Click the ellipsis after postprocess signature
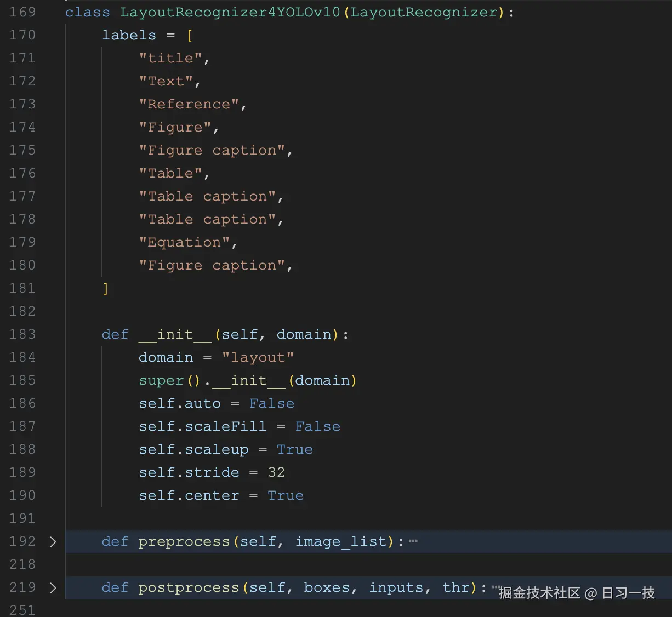 tap(495, 587)
